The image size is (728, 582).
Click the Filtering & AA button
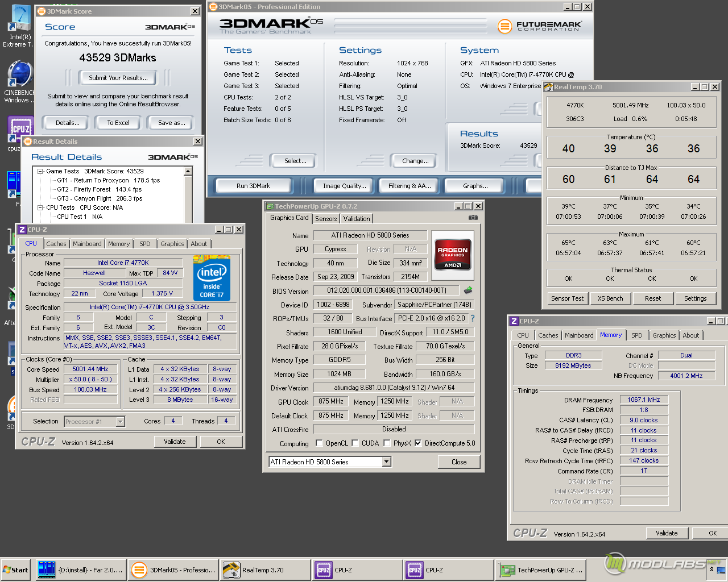[409, 186]
